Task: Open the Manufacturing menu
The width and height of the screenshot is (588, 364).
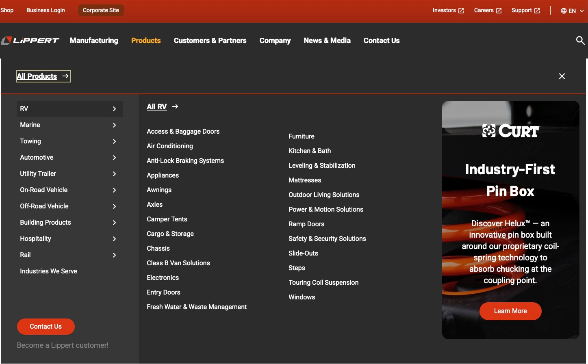Action: [x=94, y=41]
